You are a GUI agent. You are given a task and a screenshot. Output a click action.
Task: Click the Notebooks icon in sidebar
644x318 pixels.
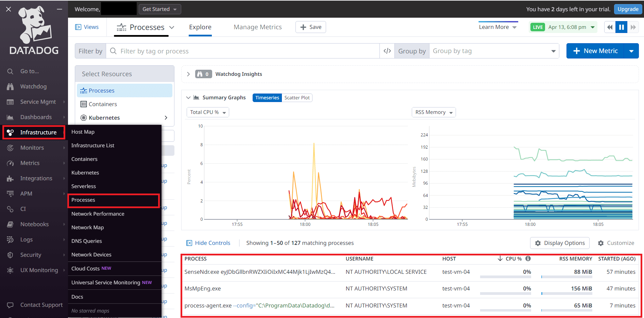tap(10, 224)
